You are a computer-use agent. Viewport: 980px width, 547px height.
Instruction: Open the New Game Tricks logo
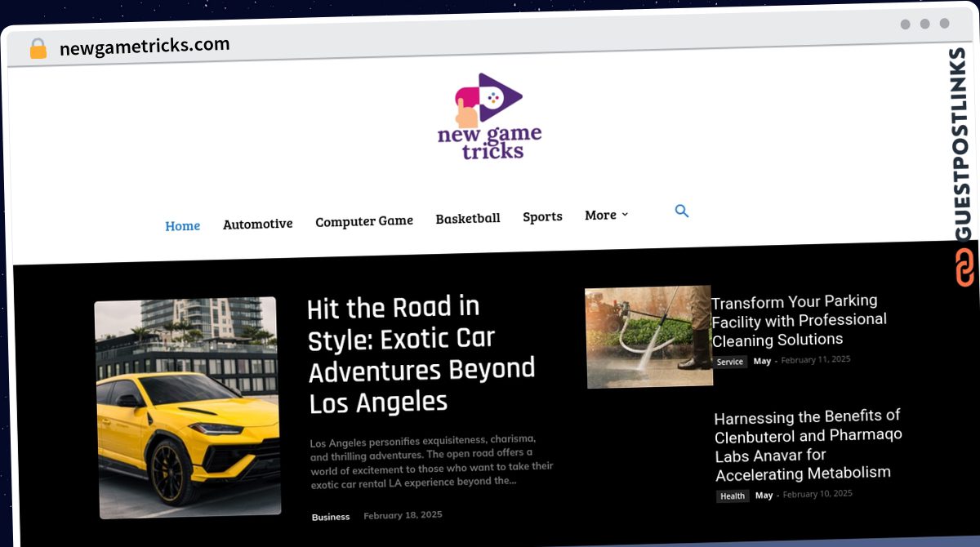pyautogui.click(x=489, y=116)
